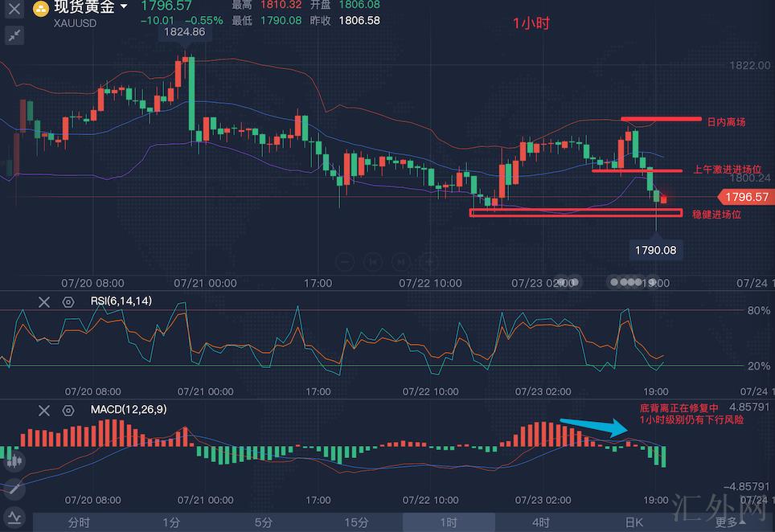Click the zoom-out minus chart control
The height and width of the screenshot is (532, 775).
(345, 261)
